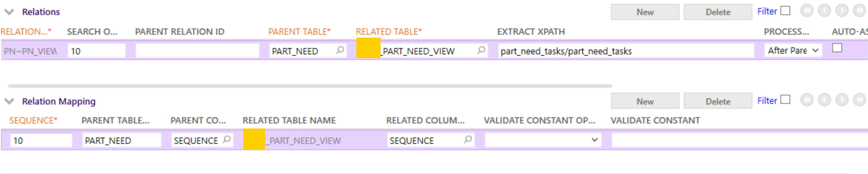Image resolution: width=868 pixels, height=174 pixels.
Task: Click New button in Relations section
Action: [x=645, y=12]
